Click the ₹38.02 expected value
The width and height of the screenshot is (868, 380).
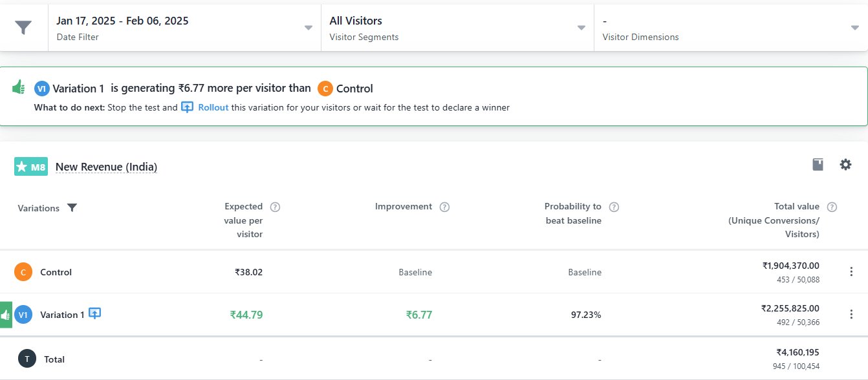[248, 272]
